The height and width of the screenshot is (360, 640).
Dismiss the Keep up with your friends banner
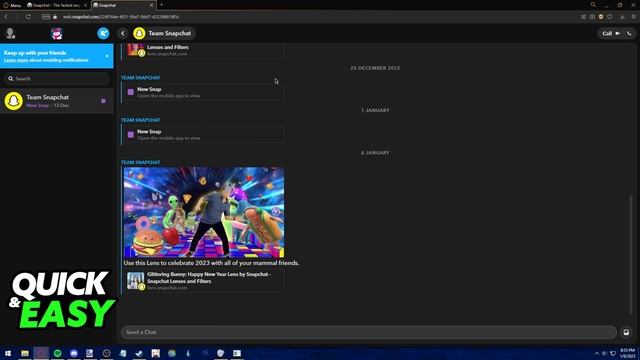pos(107,56)
